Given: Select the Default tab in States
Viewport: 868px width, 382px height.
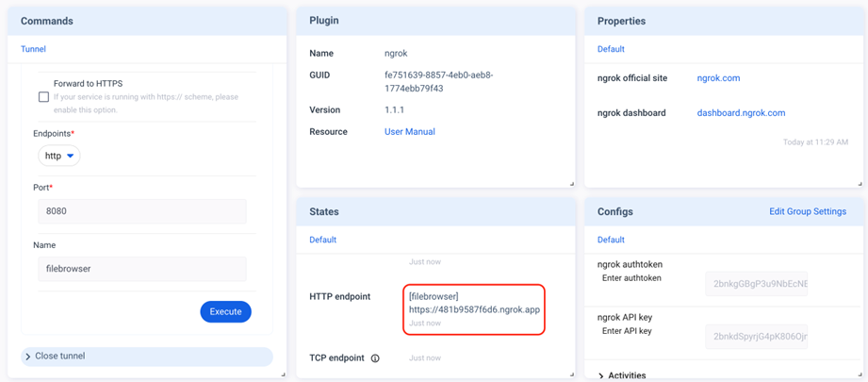Looking at the screenshot, I should coord(322,240).
